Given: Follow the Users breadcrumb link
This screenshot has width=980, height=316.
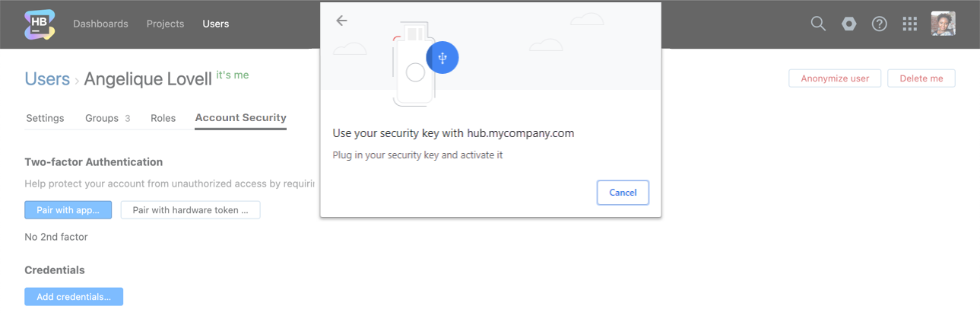Looking at the screenshot, I should (46, 79).
